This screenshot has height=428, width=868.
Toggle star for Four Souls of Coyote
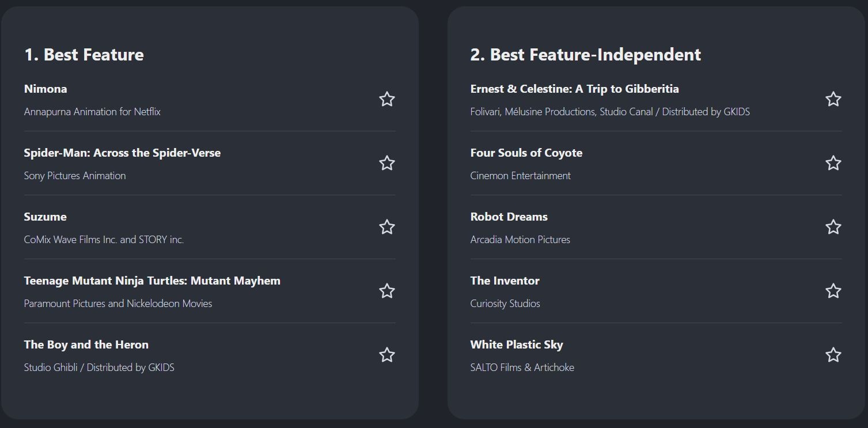(x=833, y=163)
